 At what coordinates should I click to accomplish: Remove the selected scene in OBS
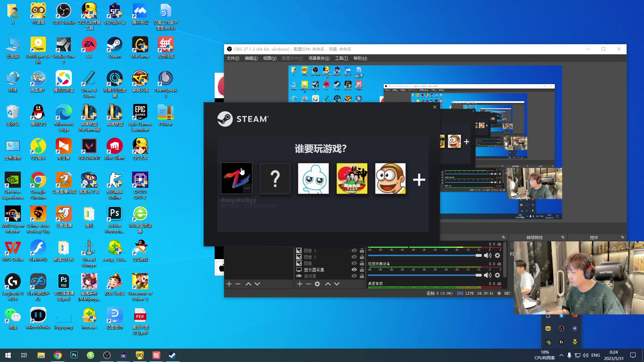click(x=238, y=284)
